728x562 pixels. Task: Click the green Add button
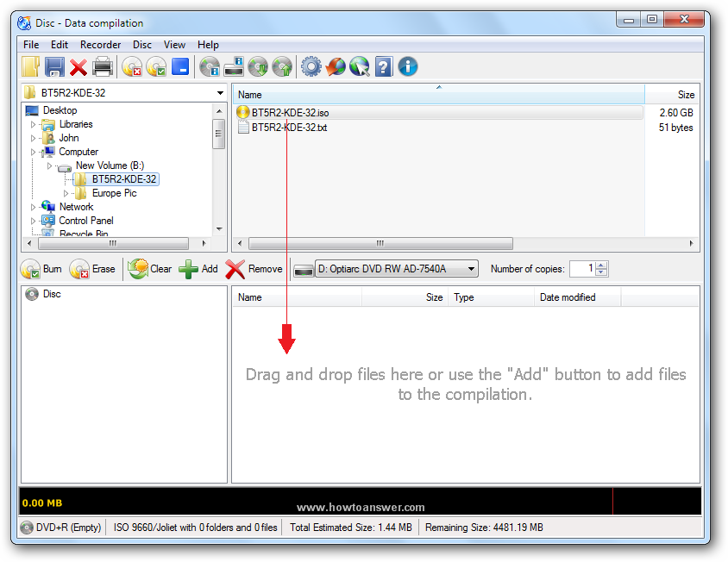[198, 269]
